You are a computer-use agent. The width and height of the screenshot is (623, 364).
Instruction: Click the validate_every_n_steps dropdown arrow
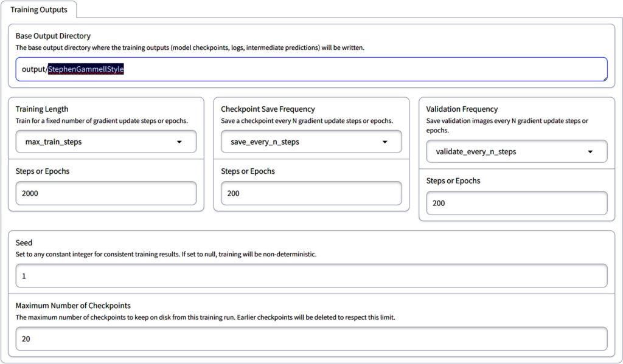(590, 152)
